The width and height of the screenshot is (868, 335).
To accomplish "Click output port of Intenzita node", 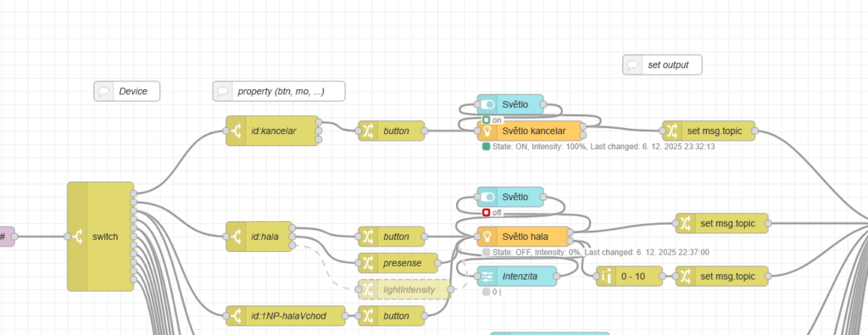I will 558,276.
